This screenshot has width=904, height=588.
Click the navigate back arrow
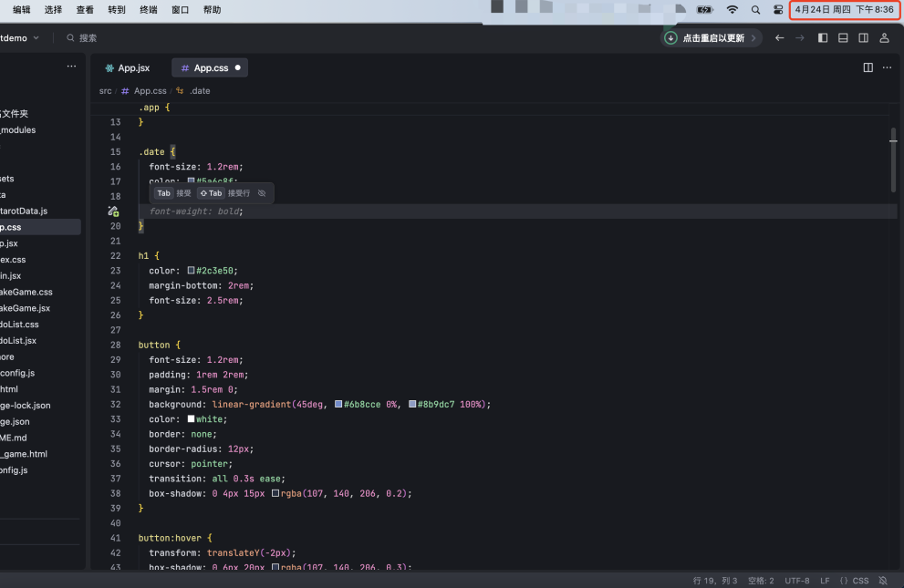(x=779, y=38)
